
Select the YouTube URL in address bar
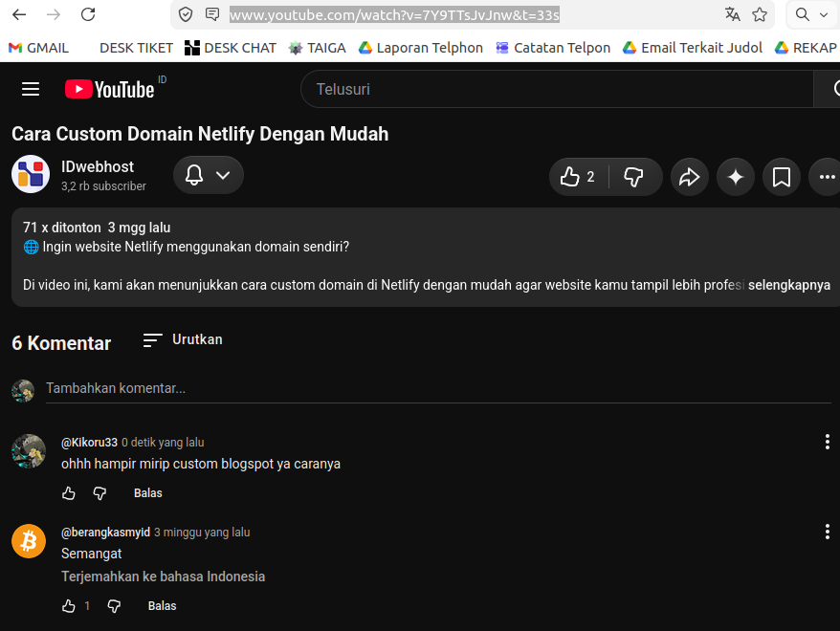(x=394, y=15)
